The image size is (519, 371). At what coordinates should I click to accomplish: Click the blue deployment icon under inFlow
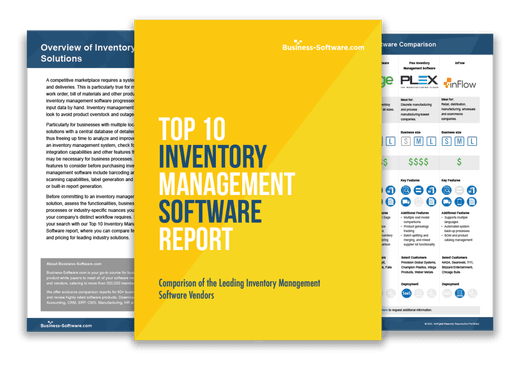click(x=460, y=293)
